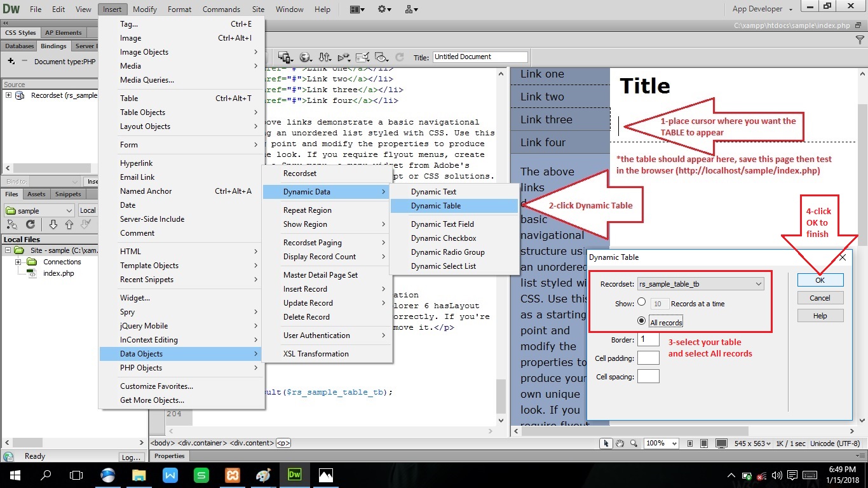Screen dimensions: 868x488
Task: Click the Desktop size icon in status bar
Action: (x=721, y=443)
